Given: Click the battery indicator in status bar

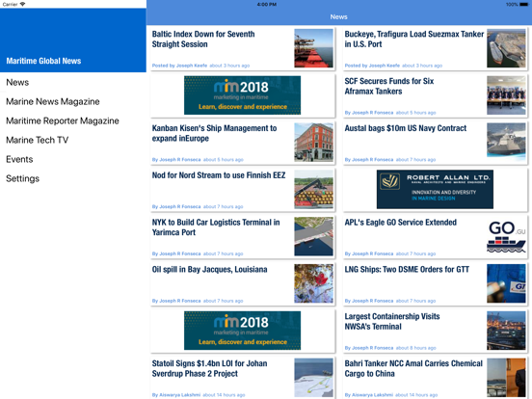Looking at the screenshot, I should (523, 5).
